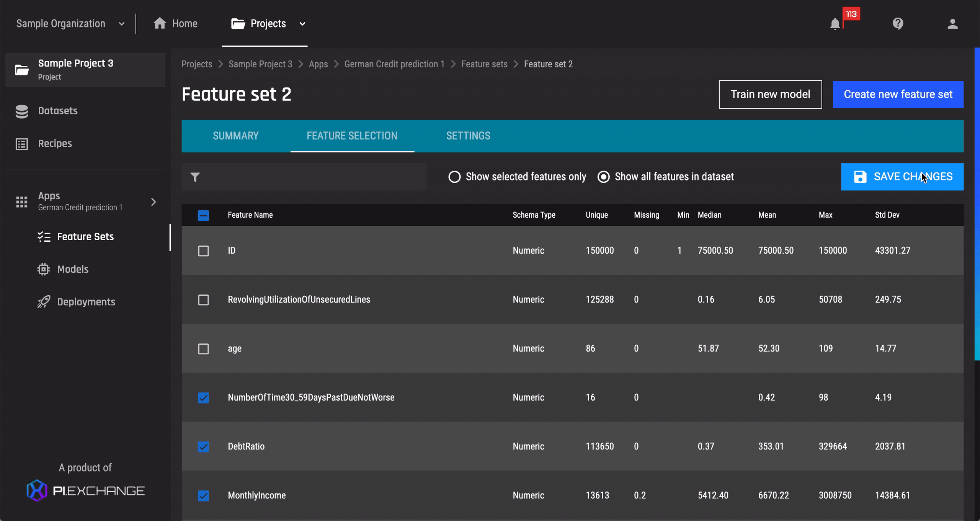Image resolution: width=980 pixels, height=521 pixels.
Task: Switch to the FEATURE SELECTION tab
Action: coord(352,136)
